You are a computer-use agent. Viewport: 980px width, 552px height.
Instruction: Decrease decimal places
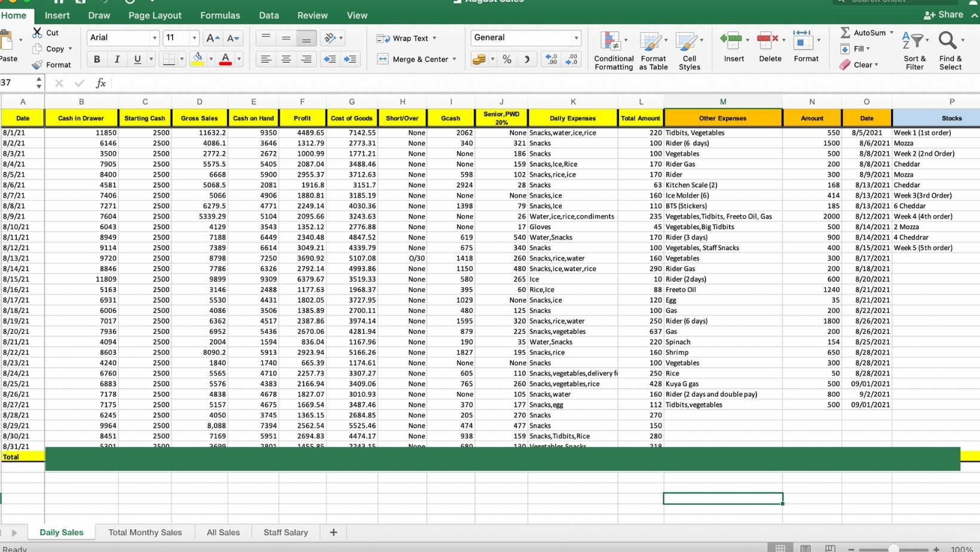pyautogui.click(x=572, y=59)
